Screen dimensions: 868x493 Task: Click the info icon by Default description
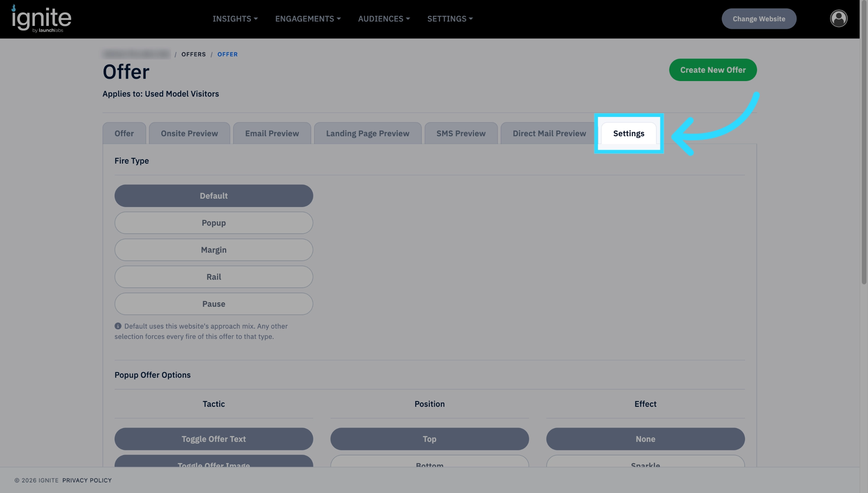coord(118,326)
